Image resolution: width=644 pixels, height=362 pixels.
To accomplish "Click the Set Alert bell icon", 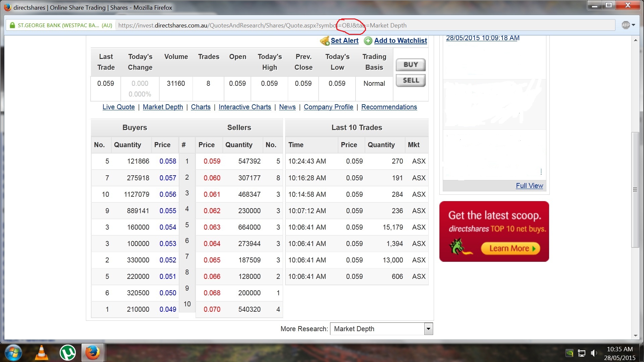I will pos(325,41).
